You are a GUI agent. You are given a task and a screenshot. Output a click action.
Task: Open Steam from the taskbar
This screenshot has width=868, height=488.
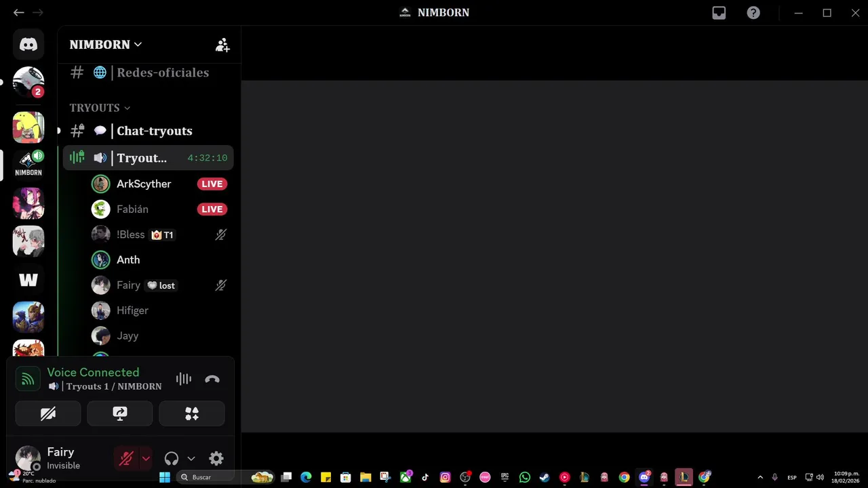point(545,477)
